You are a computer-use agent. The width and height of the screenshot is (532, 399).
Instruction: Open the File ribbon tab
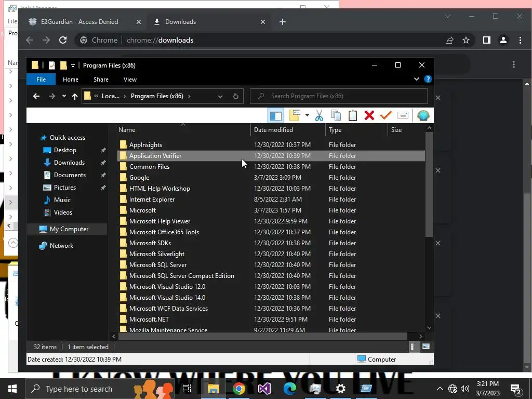click(x=41, y=79)
